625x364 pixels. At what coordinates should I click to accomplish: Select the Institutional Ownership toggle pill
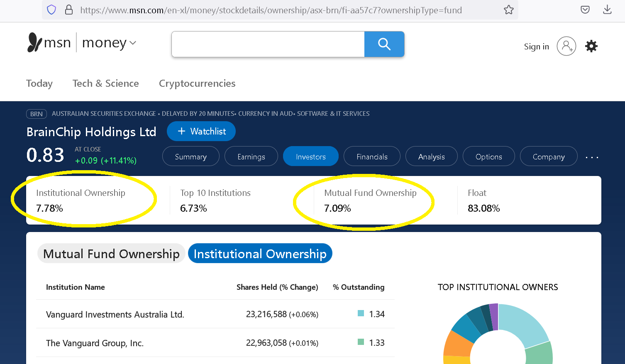(260, 254)
